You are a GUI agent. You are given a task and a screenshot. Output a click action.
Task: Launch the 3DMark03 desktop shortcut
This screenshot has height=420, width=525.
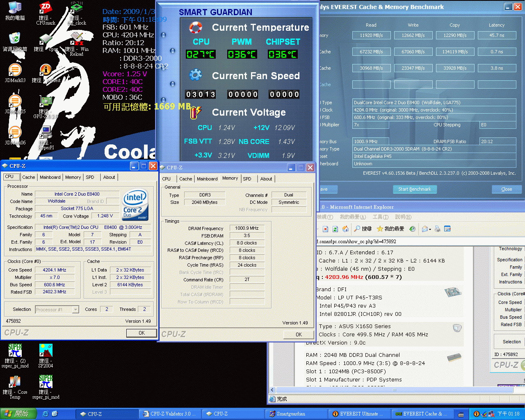pos(15,73)
